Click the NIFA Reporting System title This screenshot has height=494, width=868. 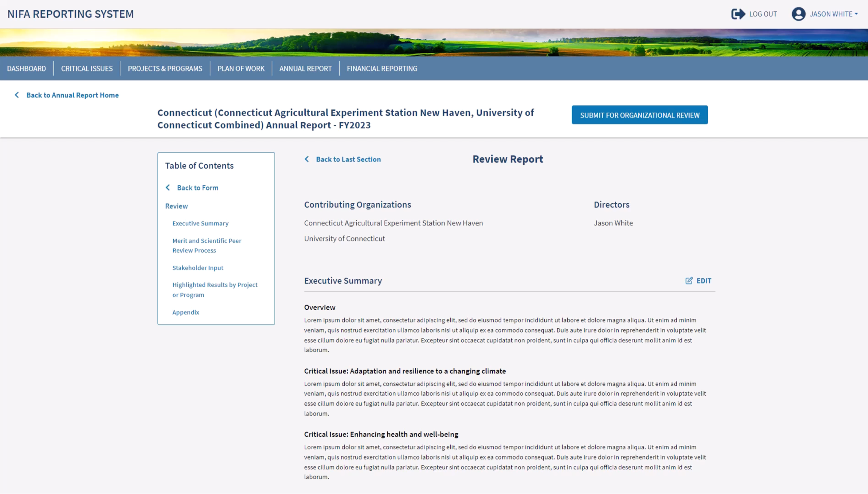70,14
